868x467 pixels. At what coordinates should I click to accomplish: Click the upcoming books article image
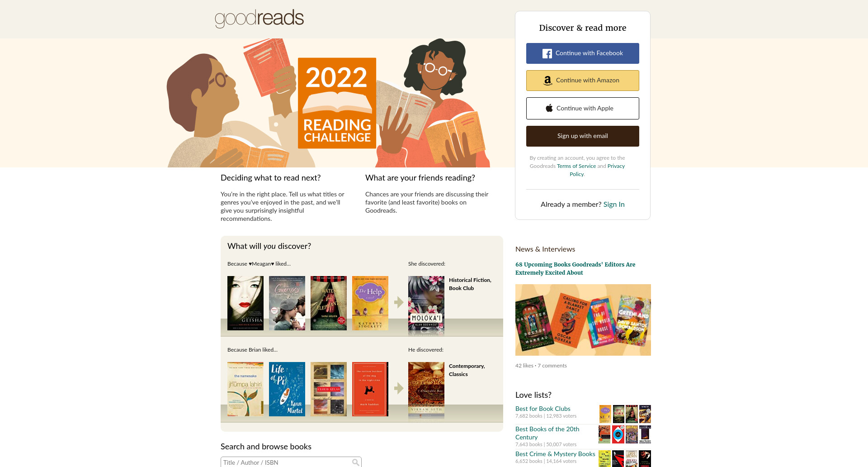[583, 320]
